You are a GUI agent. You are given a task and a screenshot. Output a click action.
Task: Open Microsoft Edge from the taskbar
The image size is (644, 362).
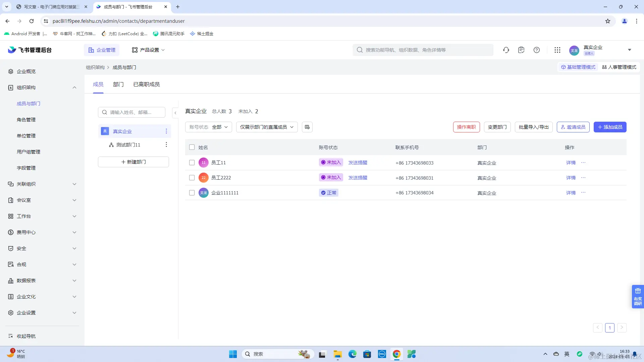tap(352, 354)
